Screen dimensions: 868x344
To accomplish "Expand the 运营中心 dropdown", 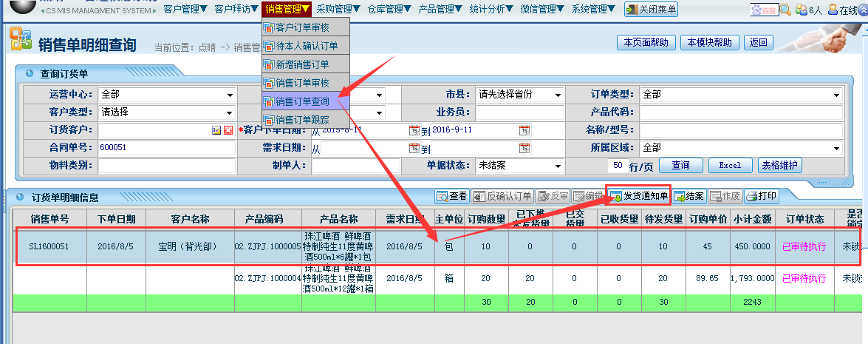I will tap(230, 95).
